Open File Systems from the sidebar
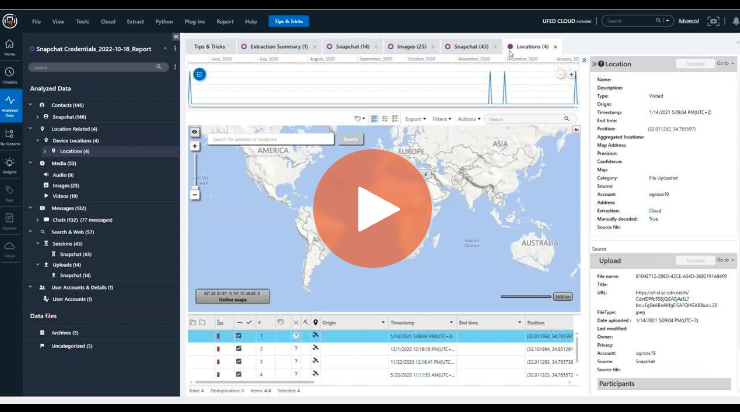This screenshot has height=412, width=740. click(9, 137)
